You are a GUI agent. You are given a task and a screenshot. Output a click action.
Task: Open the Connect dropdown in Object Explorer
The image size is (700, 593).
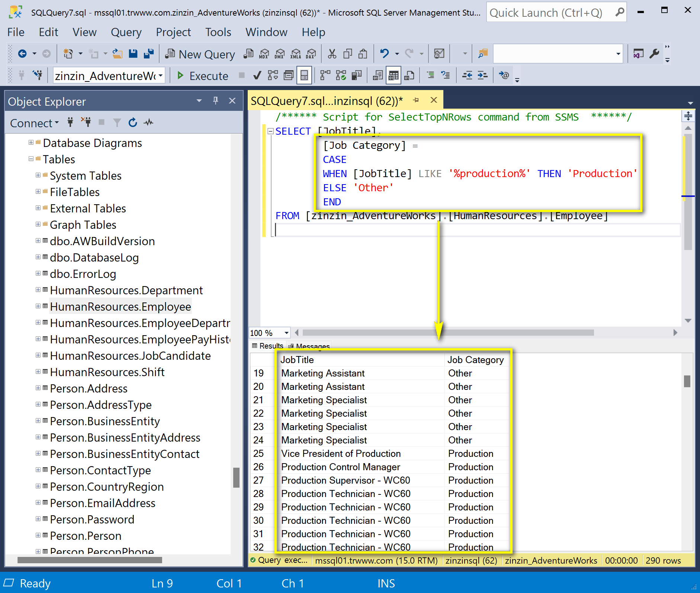click(34, 123)
